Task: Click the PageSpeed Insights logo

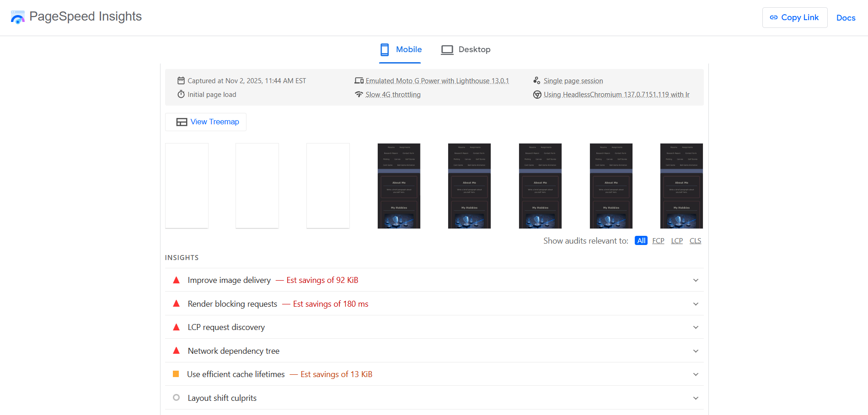Action: pyautogui.click(x=17, y=17)
